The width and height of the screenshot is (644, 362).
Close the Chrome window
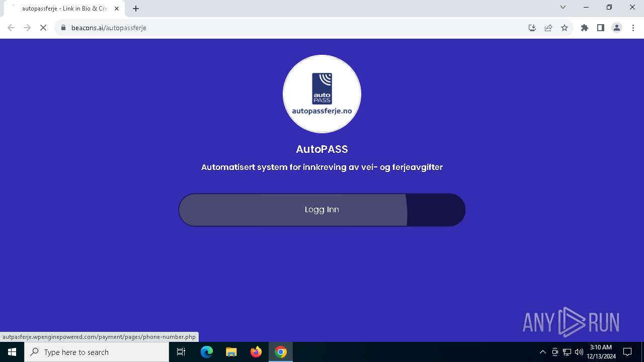click(x=632, y=8)
